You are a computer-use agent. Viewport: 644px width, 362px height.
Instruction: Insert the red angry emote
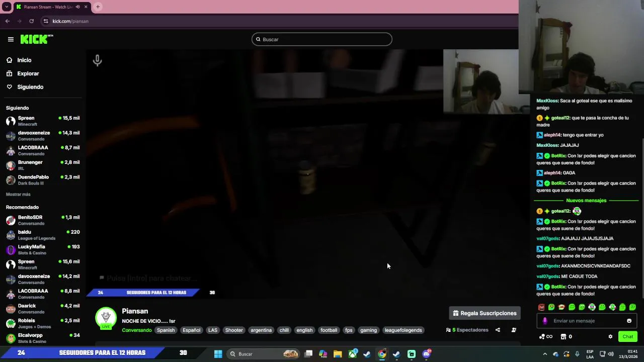[x=541, y=307]
